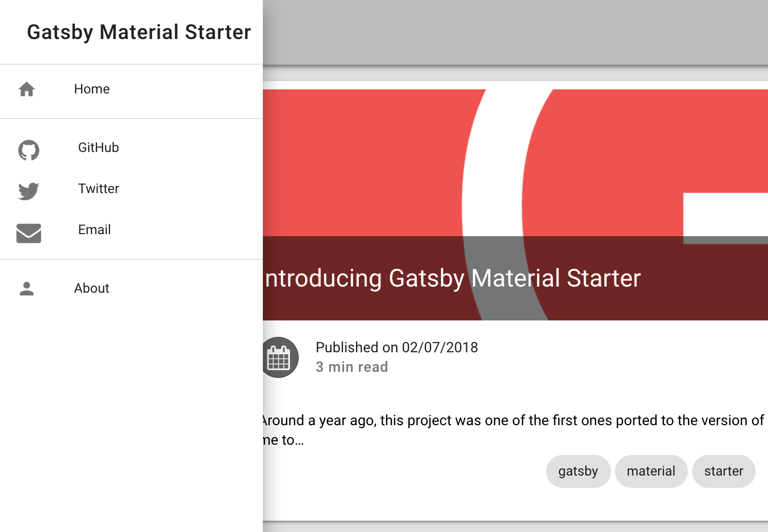This screenshot has height=532, width=768.
Task: Select the starter tag chip
Action: click(x=723, y=471)
